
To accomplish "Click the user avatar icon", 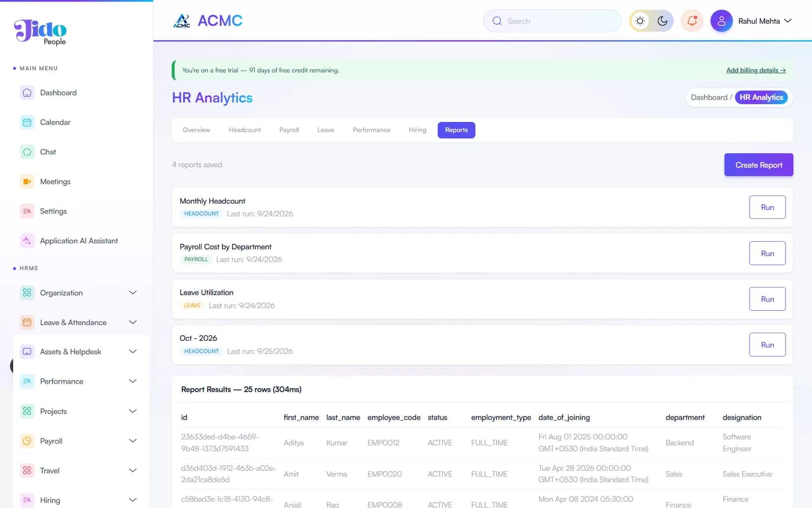I will tap(721, 21).
